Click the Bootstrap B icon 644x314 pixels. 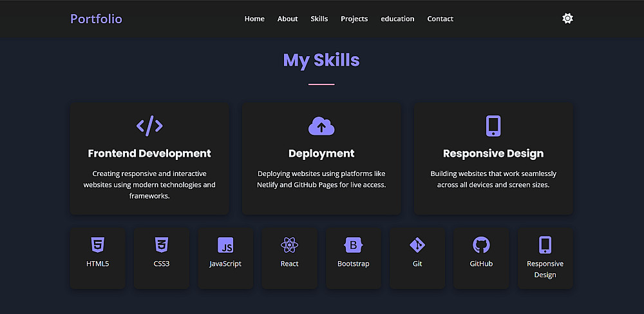(353, 246)
